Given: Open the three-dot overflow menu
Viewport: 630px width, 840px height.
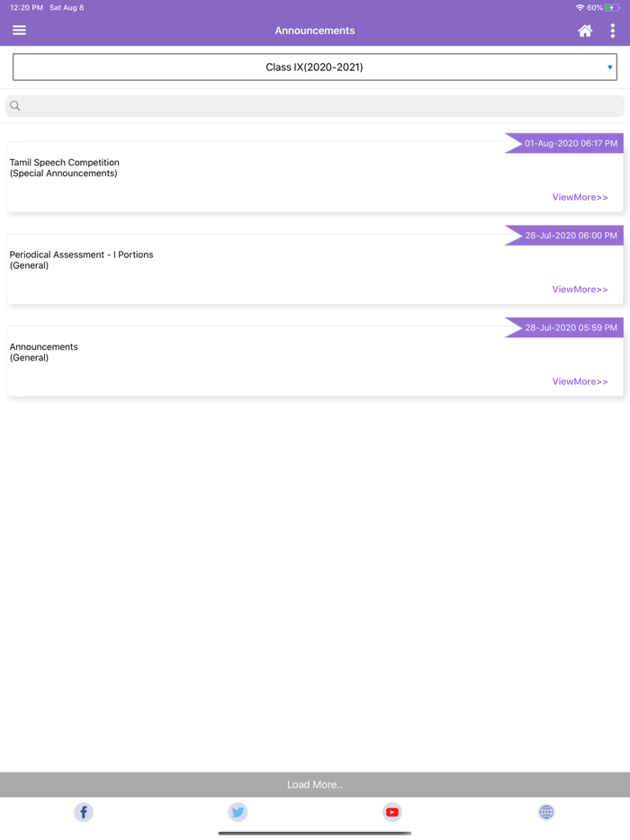Looking at the screenshot, I should [x=614, y=30].
